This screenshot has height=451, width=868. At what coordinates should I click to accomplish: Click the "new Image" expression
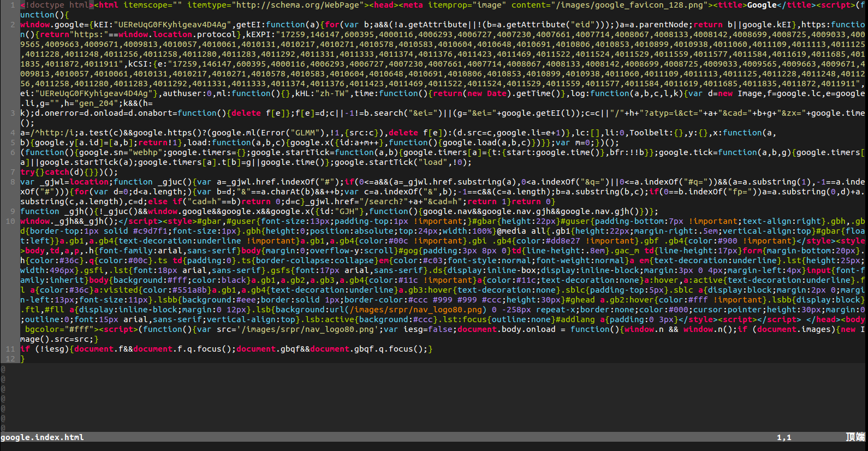[740, 93]
